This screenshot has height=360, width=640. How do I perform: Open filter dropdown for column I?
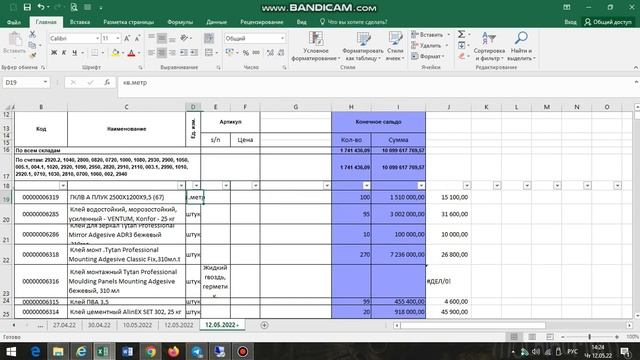[x=421, y=186]
